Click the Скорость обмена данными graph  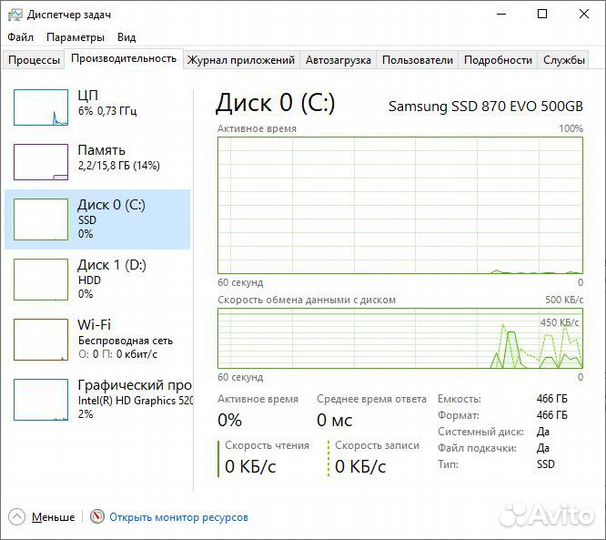click(400, 338)
